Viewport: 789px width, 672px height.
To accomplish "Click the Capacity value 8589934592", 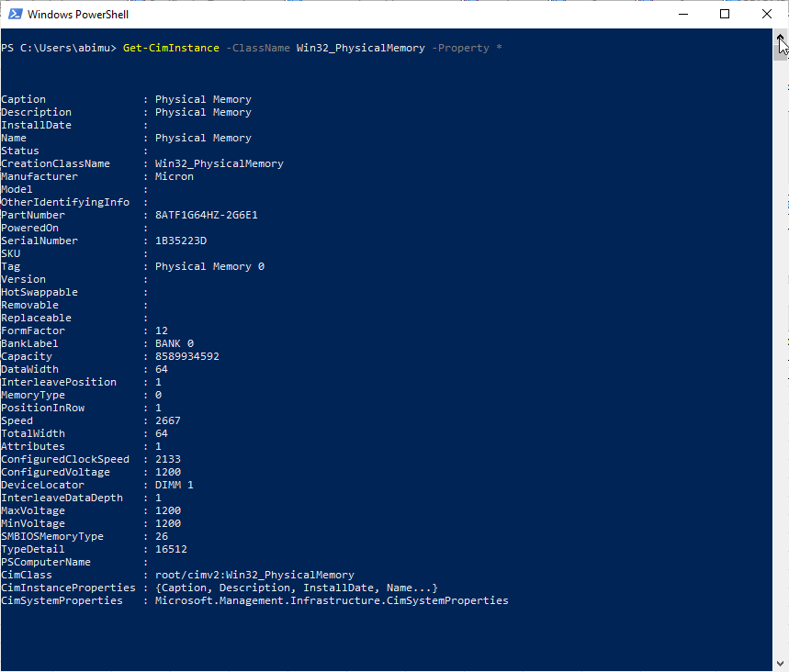I will click(x=186, y=356).
